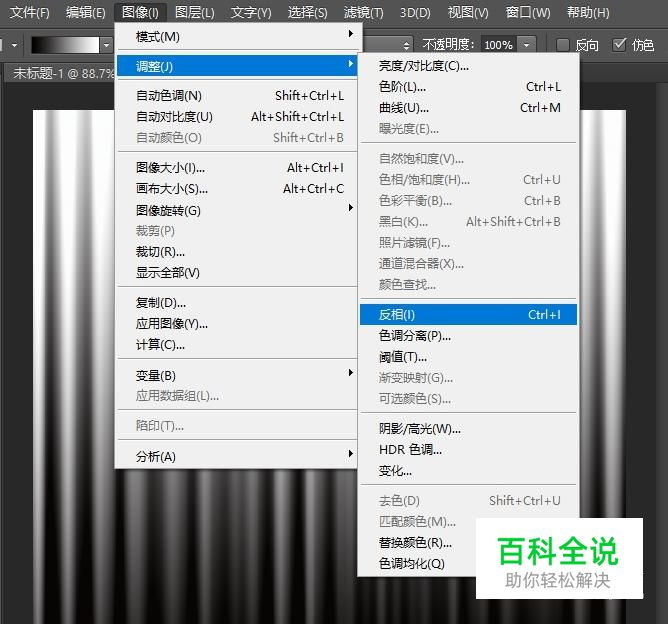
Task: Expand the 变量(B) submenu
Action: (237, 376)
